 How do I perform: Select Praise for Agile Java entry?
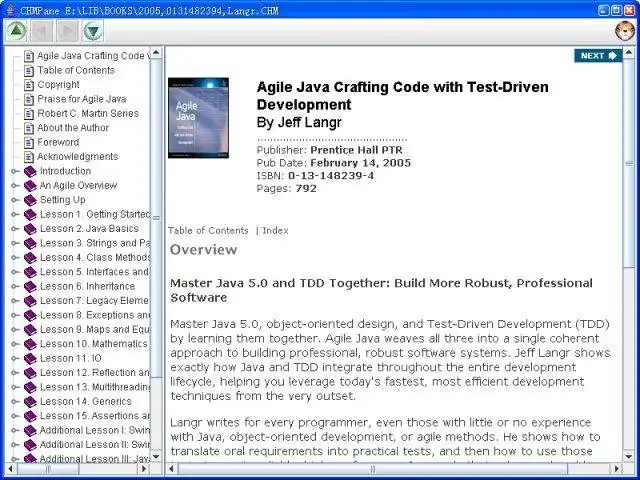(82, 99)
